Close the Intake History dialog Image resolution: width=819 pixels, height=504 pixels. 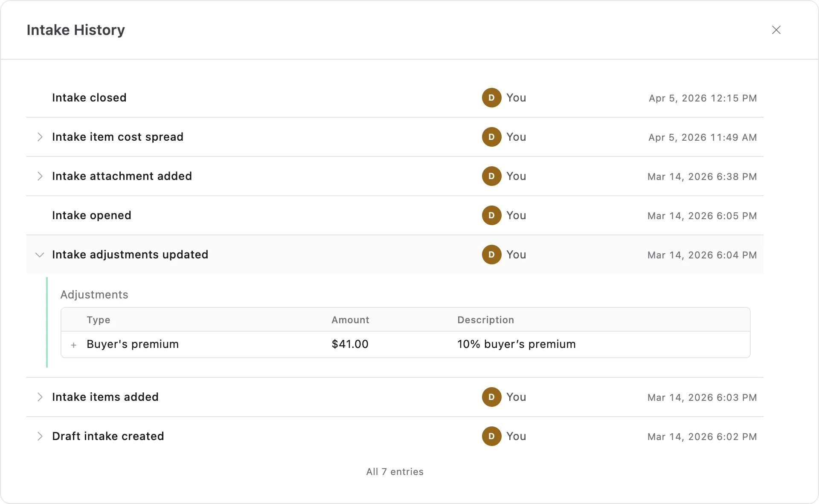click(776, 30)
